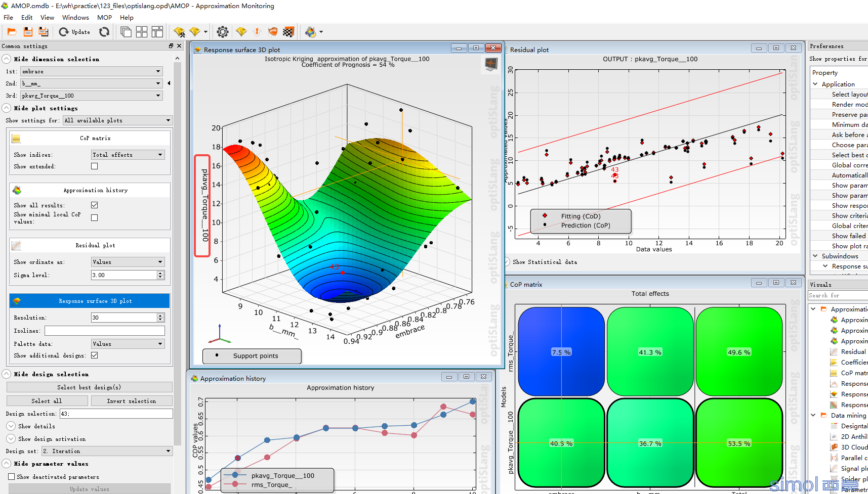Toggle the Show additional designs checkbox
This screenshot has height=494, width=868.
point(95,355)
